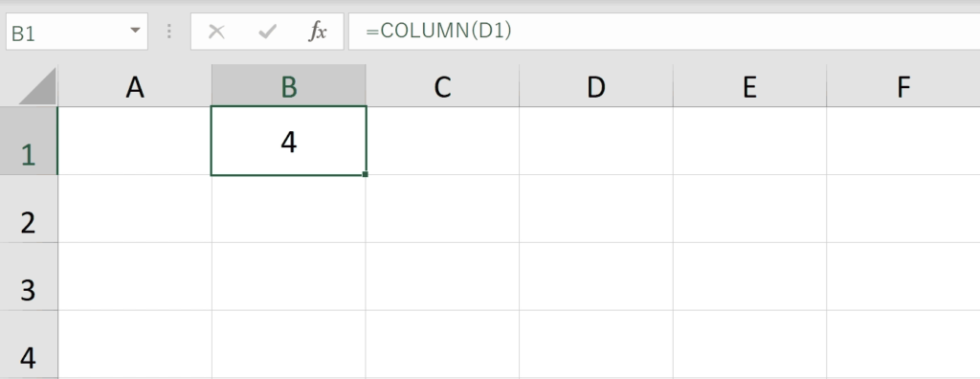Viewport: 980px width, 379px height.
Task: Select row 1 header
Action: point(28,142)
